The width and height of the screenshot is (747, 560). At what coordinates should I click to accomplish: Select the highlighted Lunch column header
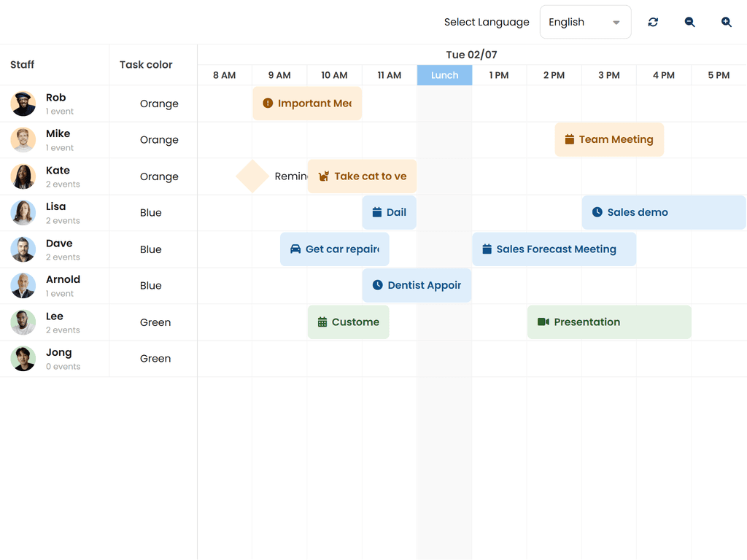[444, 74]
